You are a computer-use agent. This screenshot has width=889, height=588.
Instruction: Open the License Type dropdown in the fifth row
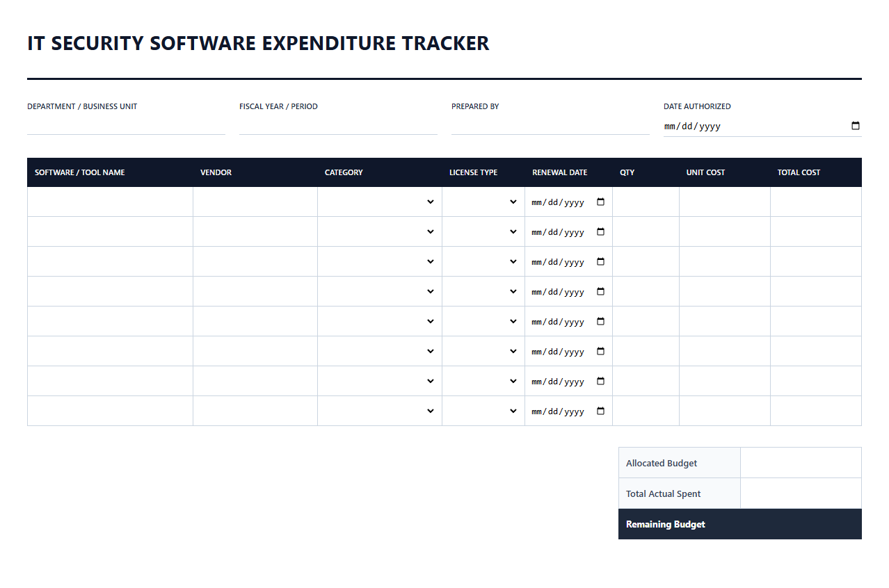[x=483, y=321]
